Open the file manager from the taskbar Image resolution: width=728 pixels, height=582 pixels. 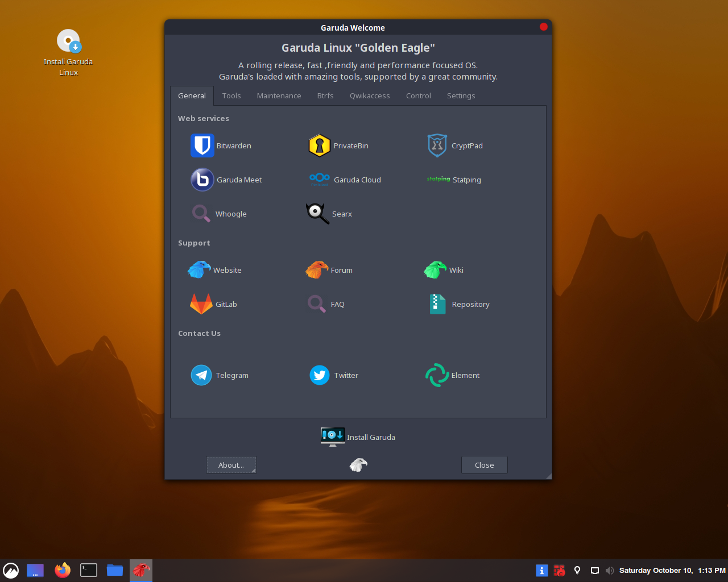[115, 570]
